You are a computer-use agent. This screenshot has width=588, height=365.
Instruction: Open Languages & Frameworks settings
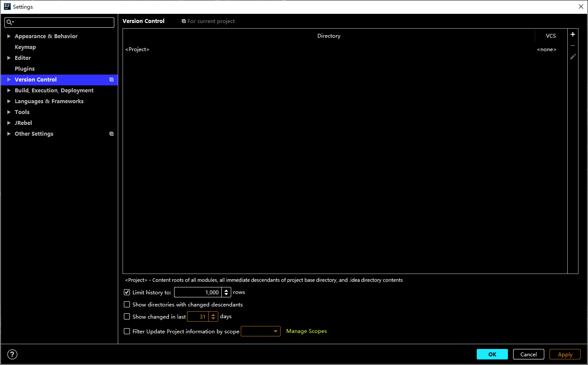tap(49, 101)
